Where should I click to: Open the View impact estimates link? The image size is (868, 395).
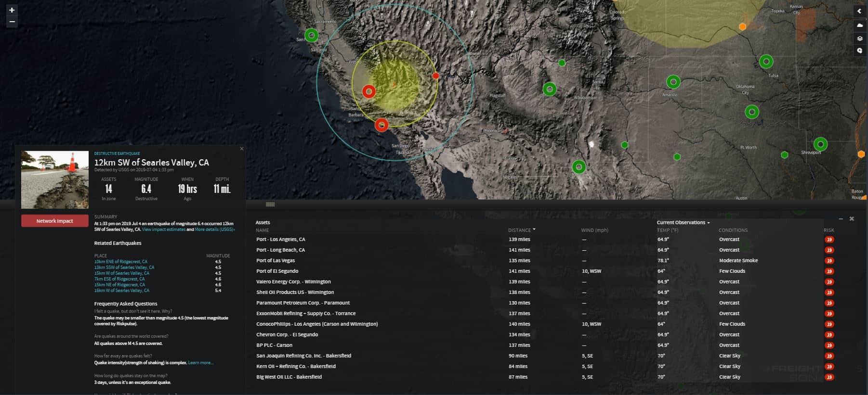coord(164,229)
